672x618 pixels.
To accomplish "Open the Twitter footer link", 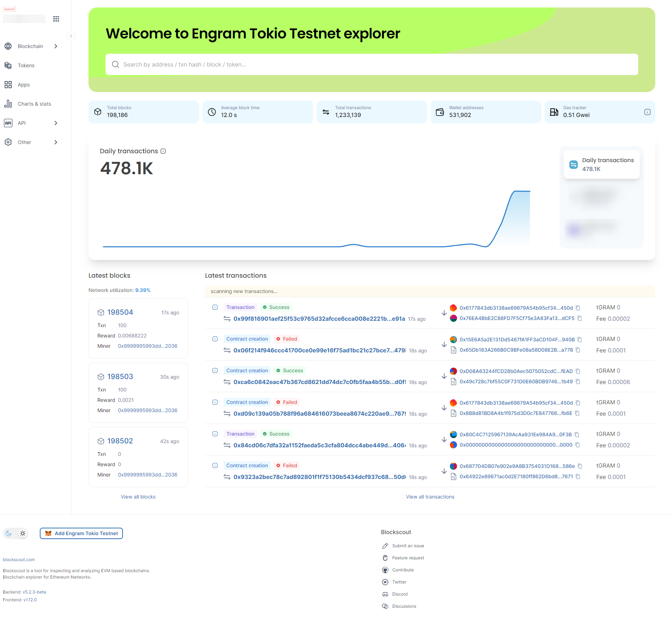I will point(399,582).
